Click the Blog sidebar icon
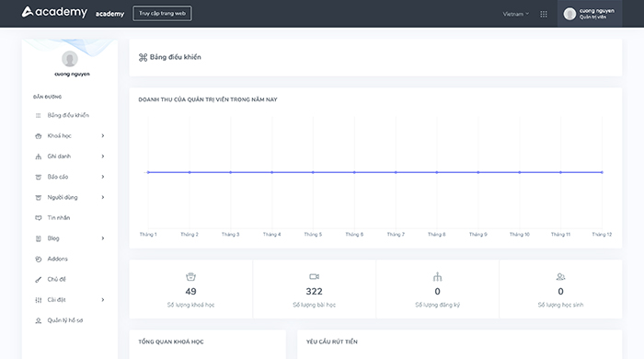 click(x=39, y=238)
